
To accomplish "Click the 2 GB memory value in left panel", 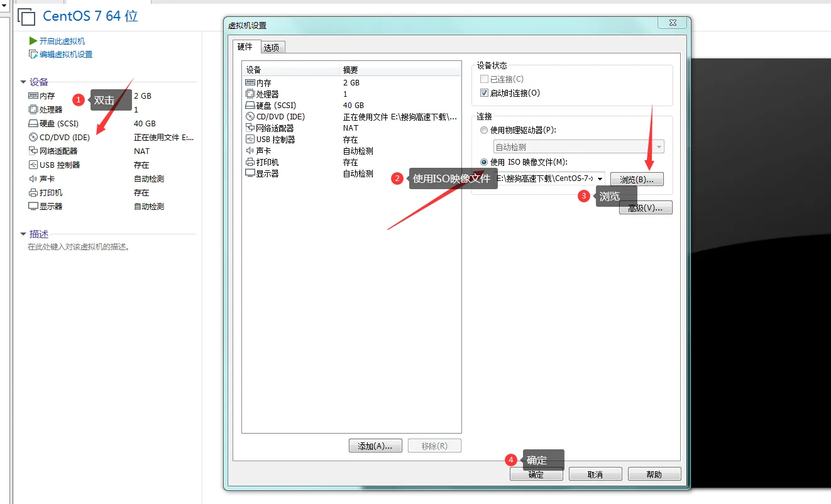I will (x=143, y=96).
